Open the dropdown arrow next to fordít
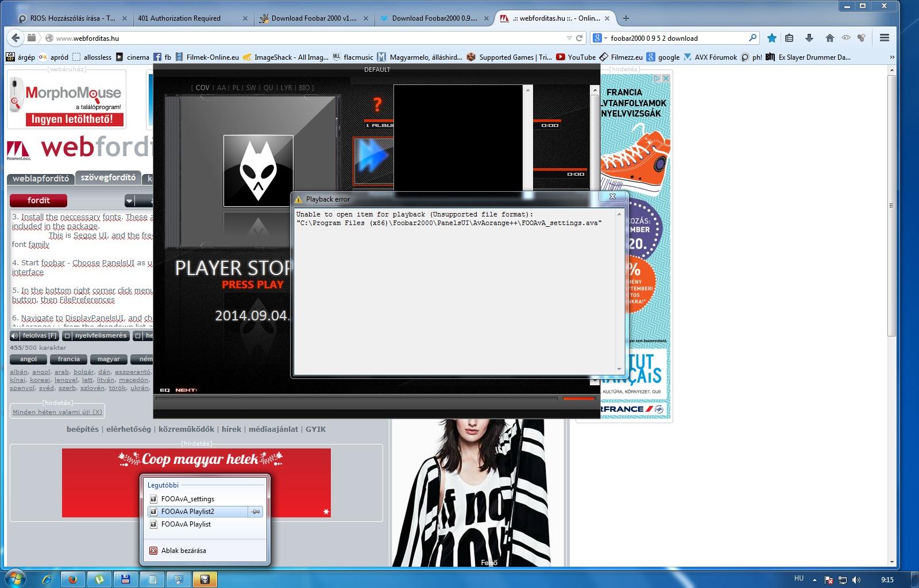Screen dimensions: 919x588 pyautogui.click(x=130, y=200)
